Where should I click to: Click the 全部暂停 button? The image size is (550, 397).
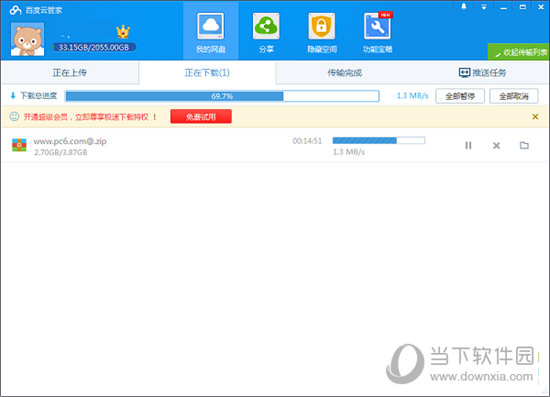[460, 96]
